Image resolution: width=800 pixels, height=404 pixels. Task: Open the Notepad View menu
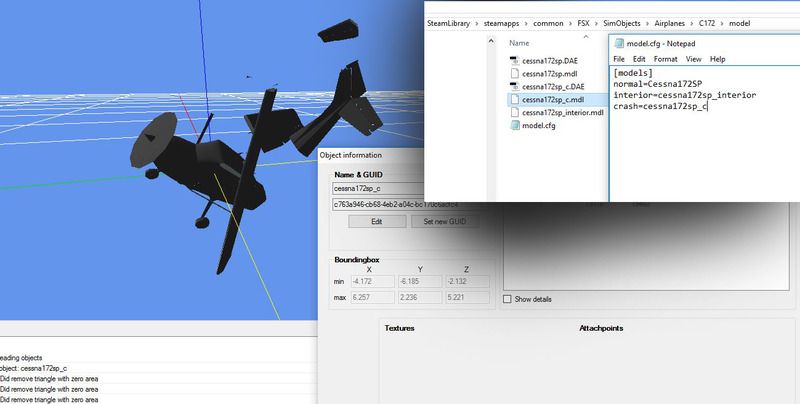693,59
